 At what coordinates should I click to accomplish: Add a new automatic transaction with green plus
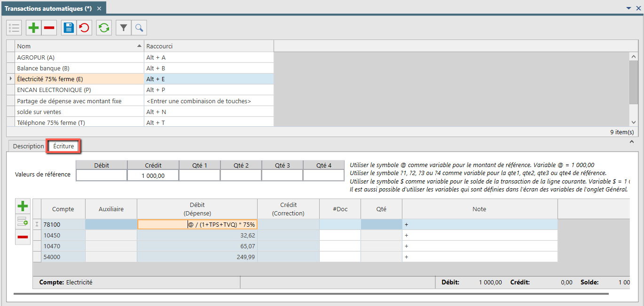click(33, 28)
